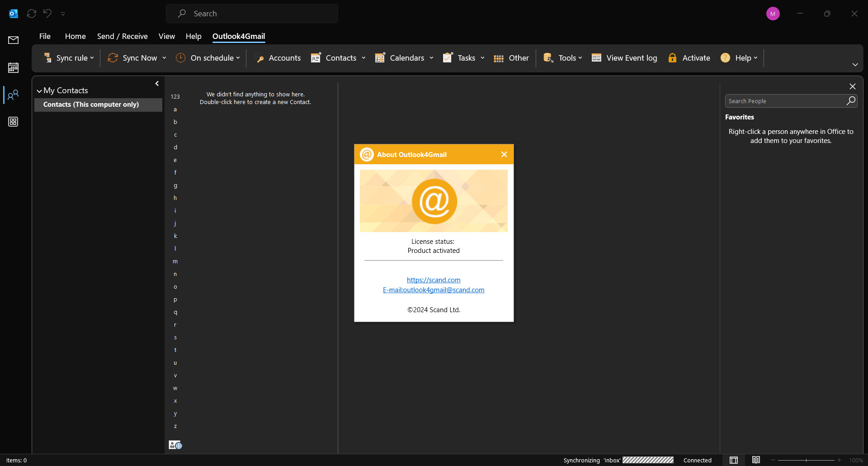
Task: Jump to letter m in contact index
Action: 175,262
